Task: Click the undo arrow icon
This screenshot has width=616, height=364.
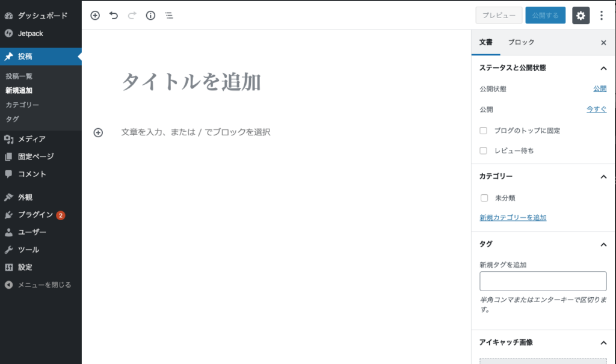Action: 114,16
